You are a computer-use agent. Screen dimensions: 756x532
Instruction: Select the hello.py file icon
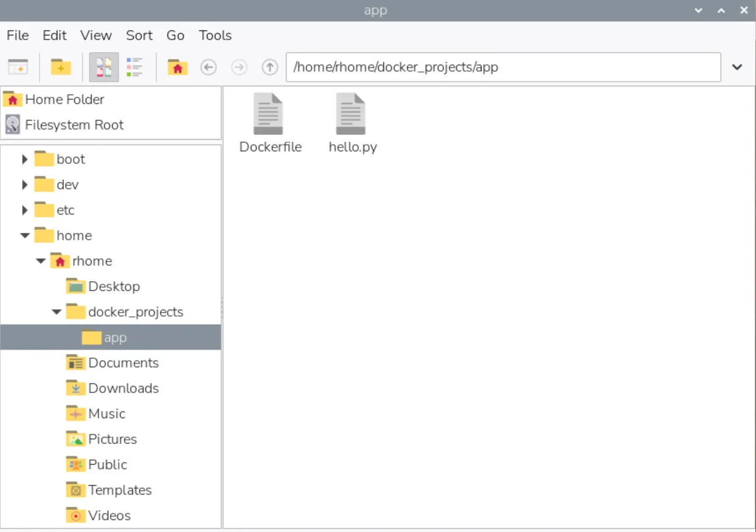[350, 114]
